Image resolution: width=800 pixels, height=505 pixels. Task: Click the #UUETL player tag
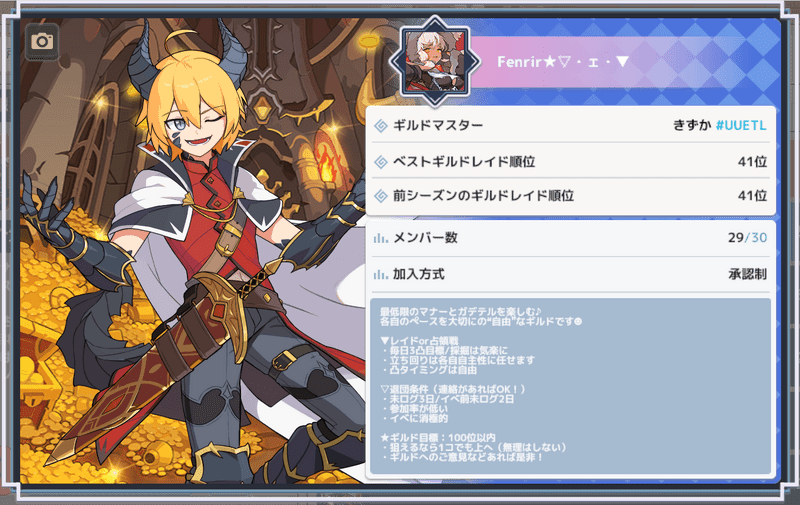(741, 125)
